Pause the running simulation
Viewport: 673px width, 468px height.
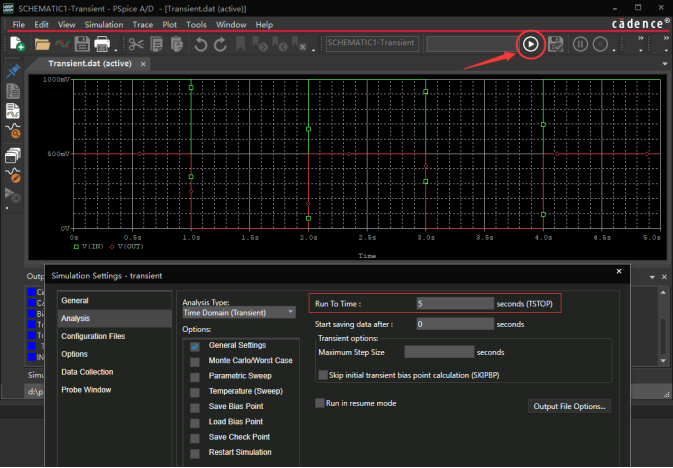click(x=580, y=44)
